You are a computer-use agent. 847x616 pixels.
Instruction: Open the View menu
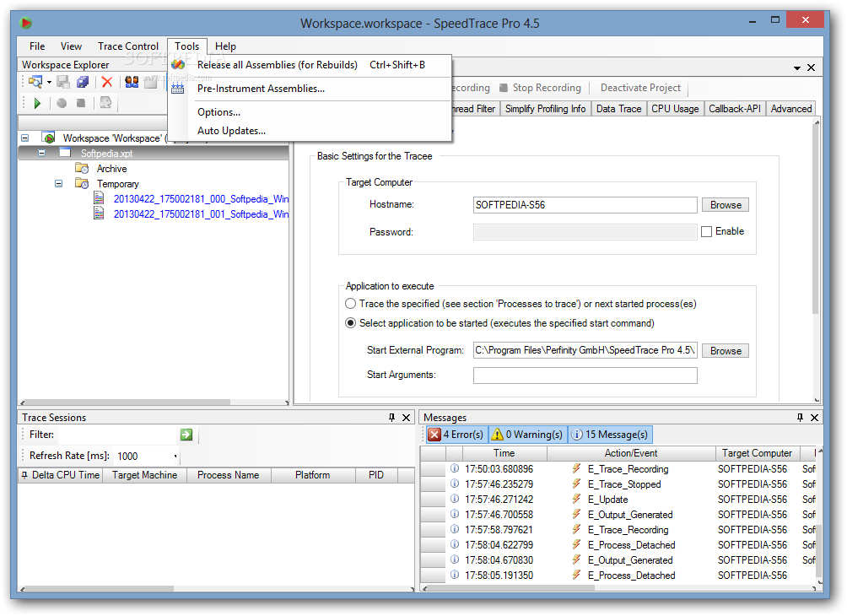pyautogui.click(x=71, y=46)
